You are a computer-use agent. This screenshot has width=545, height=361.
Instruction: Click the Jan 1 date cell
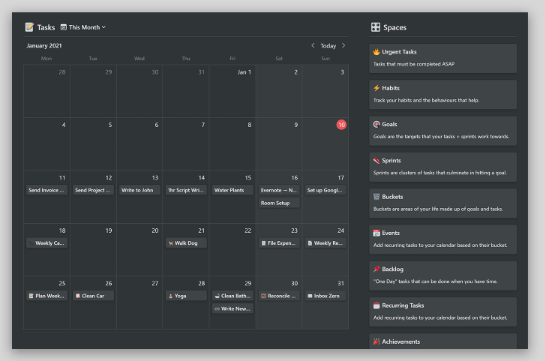(x=233, y=91)
